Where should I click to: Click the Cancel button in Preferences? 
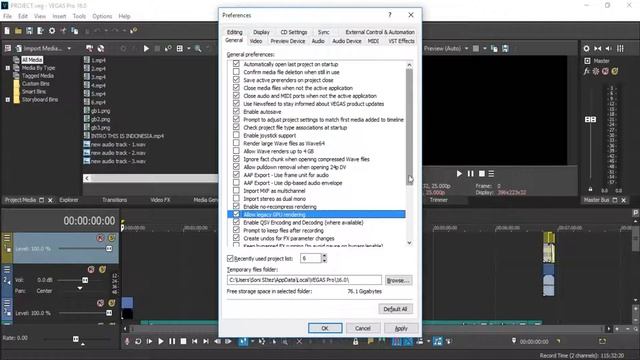pos(363,328)
